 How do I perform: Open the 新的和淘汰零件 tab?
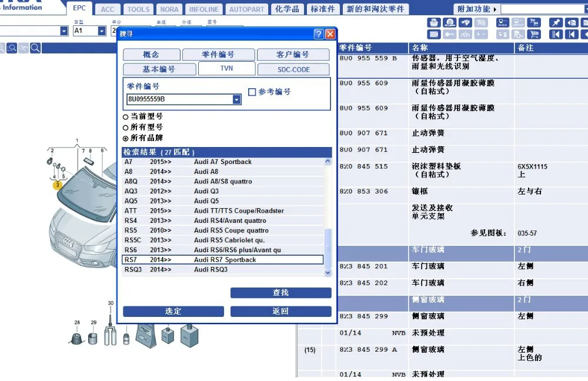coord(375,9)
